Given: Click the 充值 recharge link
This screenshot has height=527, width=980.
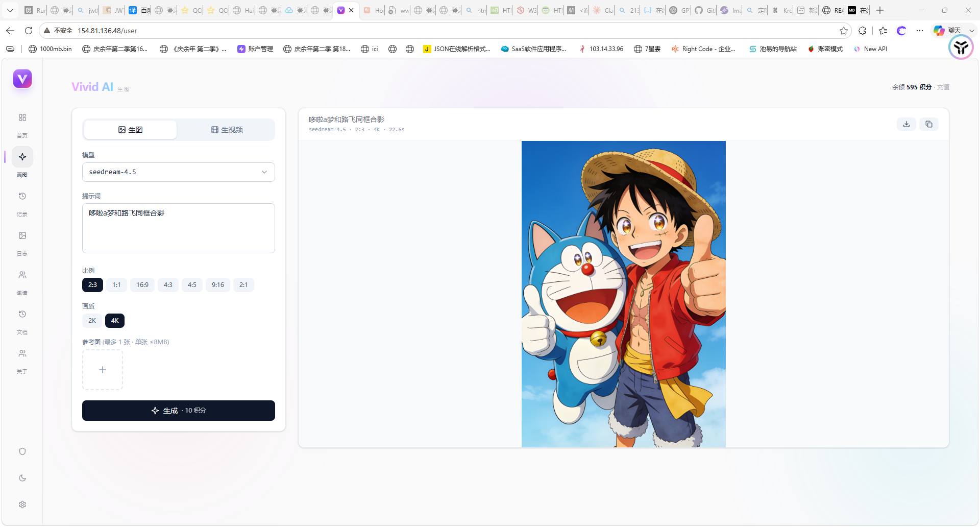Looking at the screenshot, I should [943, 87].
